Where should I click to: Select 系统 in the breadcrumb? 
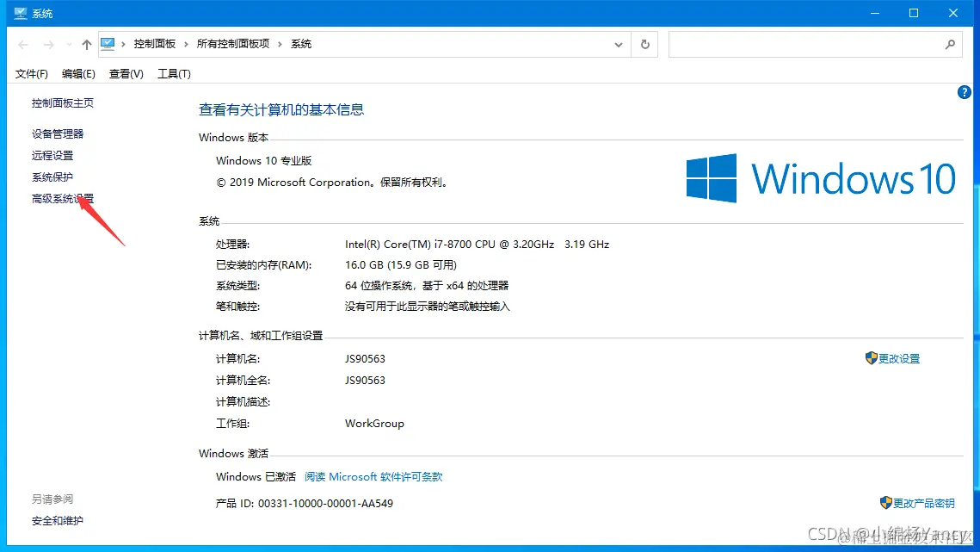pyautogui.click(x=301, y=44)
